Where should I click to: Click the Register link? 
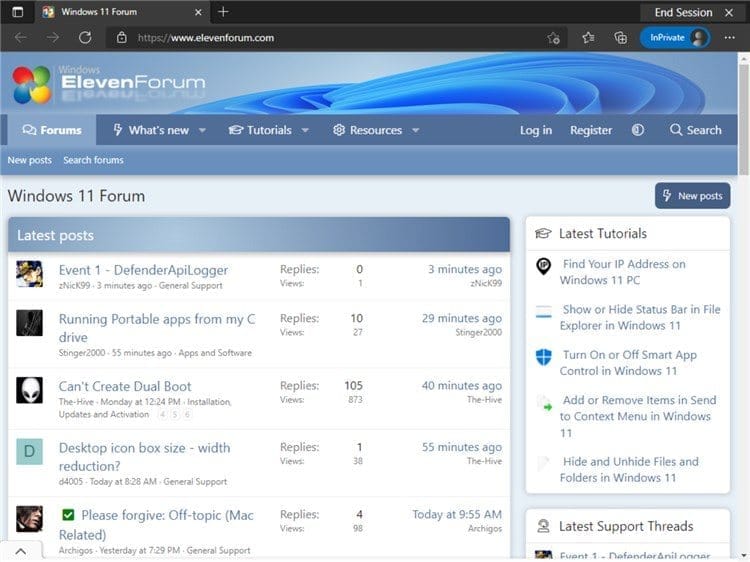point(591,130)
